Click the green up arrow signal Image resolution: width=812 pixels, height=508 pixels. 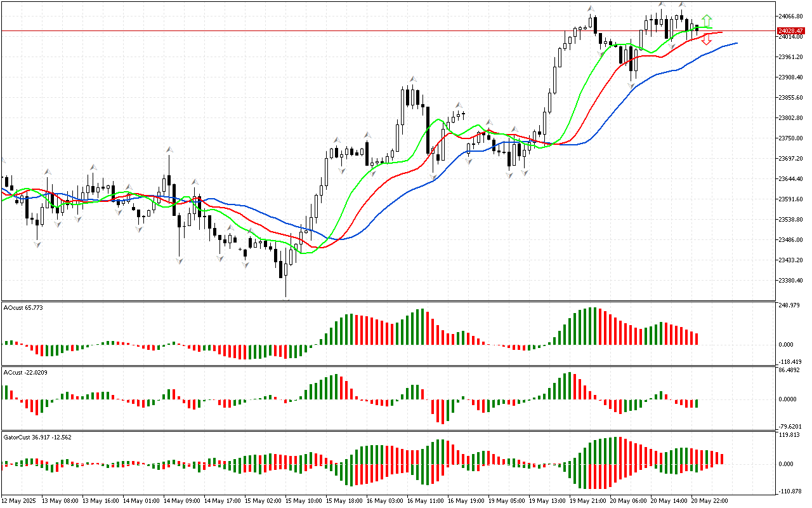click(707, 20)
